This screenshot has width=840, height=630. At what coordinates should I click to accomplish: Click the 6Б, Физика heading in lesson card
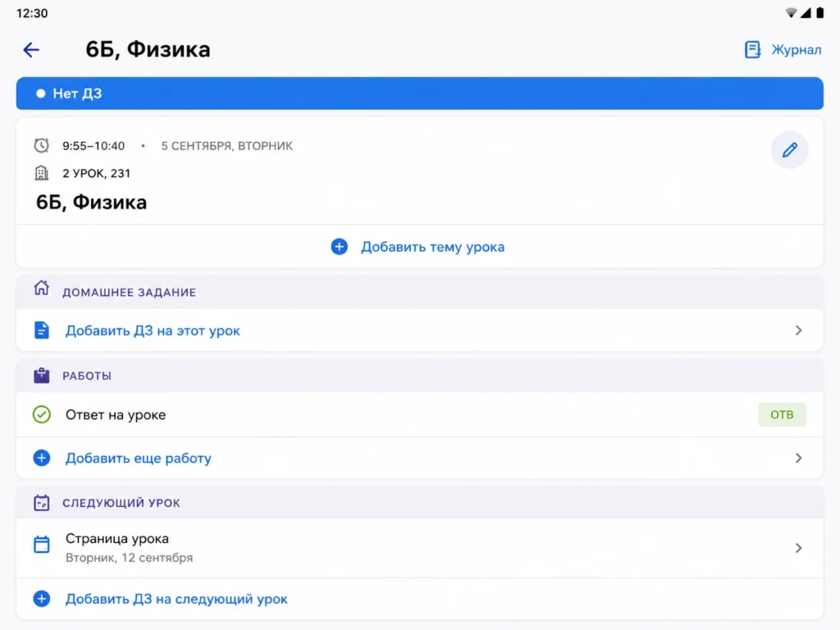tap(91, 203)
